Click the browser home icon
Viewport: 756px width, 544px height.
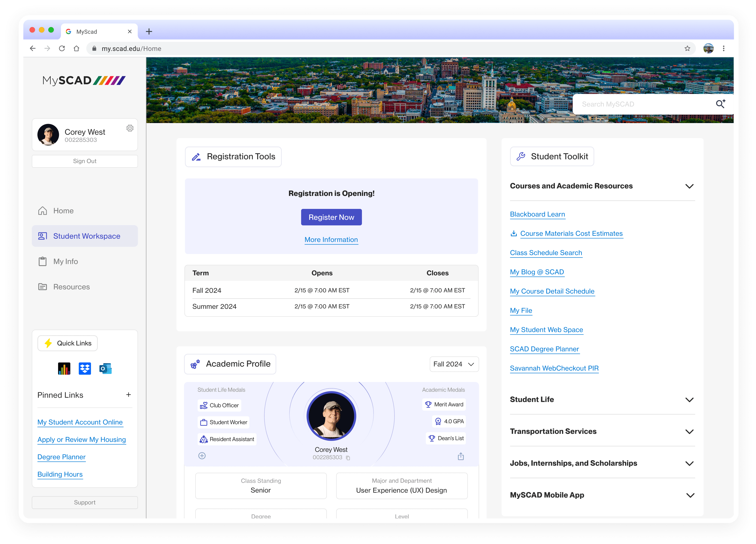pyautogui.click(x=76, y=48)
